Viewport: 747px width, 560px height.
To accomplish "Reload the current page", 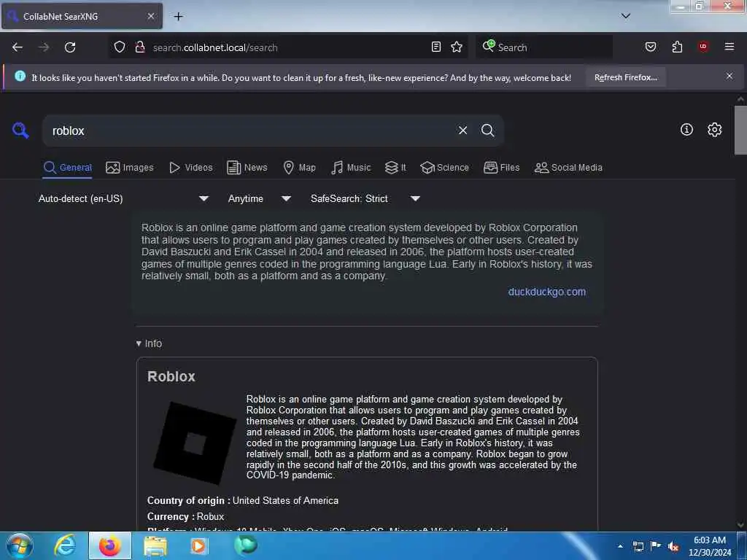I will (x=70, y=47).
